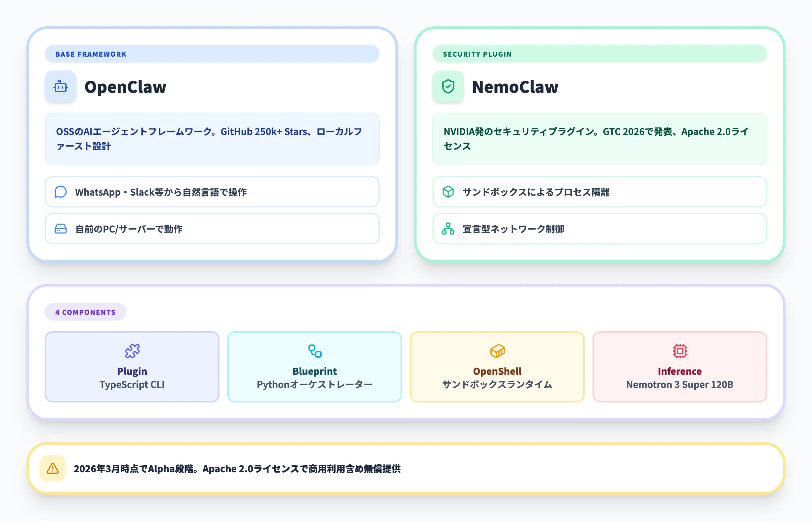Click the chat bubble icon next to WhatsApp・Slack
Viewport: 812px width, 521px height.
coord(61,192)
